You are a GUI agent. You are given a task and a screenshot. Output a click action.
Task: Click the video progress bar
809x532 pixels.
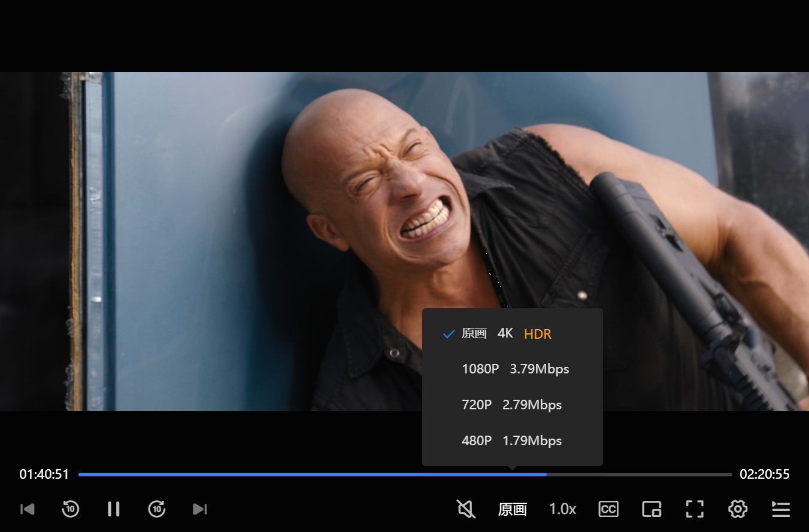click(x=405, y=475)
